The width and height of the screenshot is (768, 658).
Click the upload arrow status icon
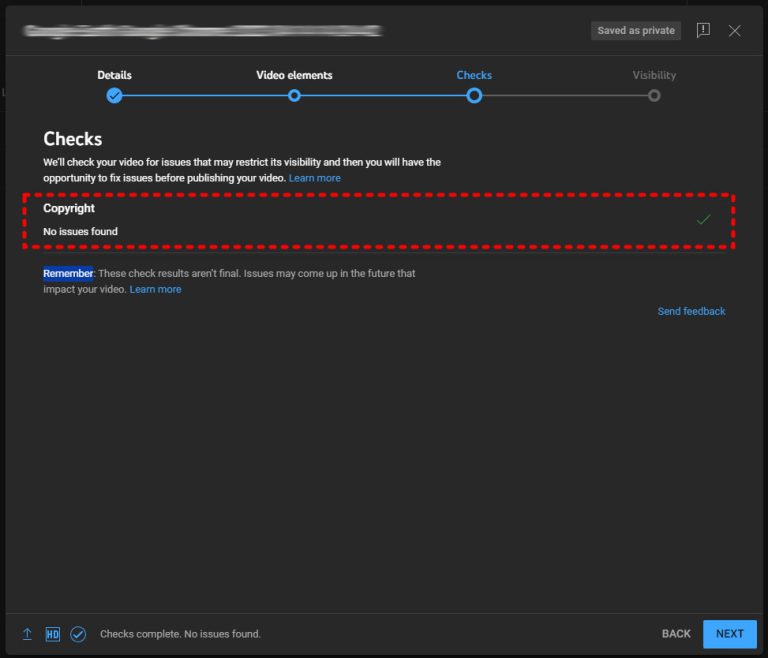point(27,634)
